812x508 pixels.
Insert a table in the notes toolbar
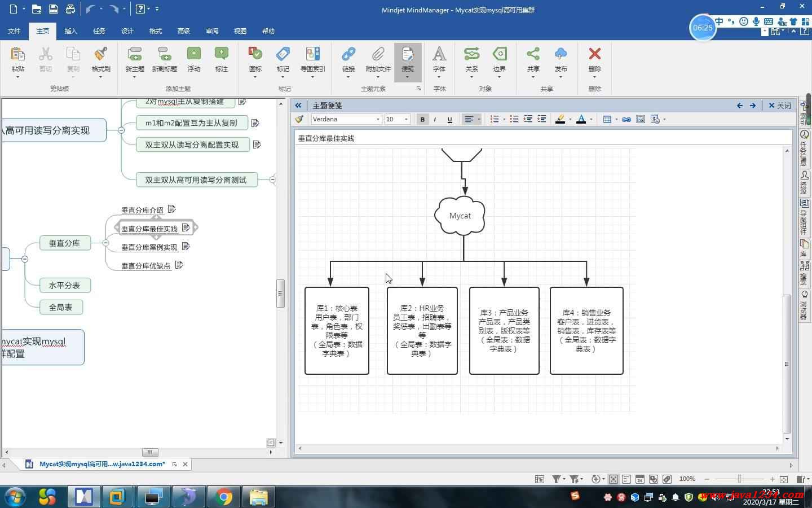pos(607,119)
